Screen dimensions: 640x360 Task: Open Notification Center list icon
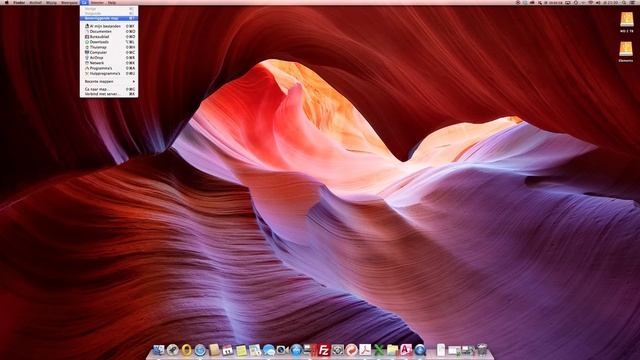click(633, 2)
